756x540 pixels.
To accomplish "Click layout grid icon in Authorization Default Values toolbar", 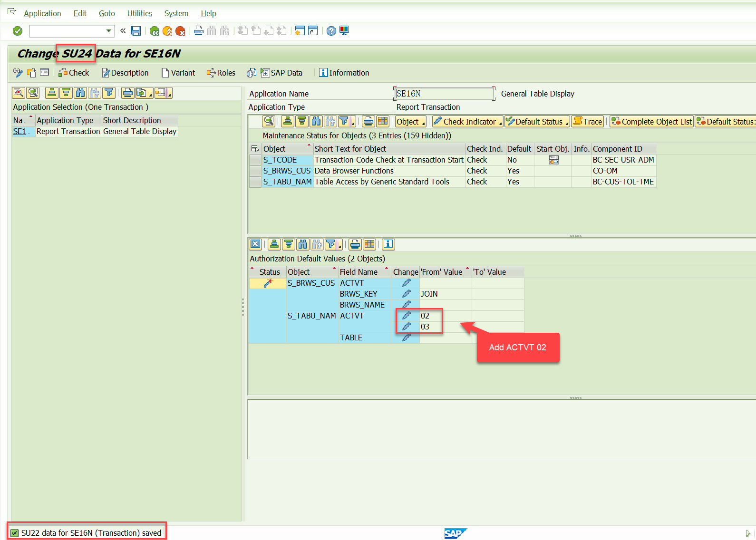I will (369, 244).
